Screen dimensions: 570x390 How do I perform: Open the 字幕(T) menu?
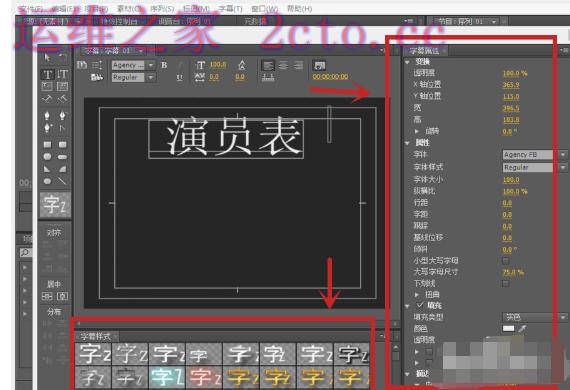(230, 8)
